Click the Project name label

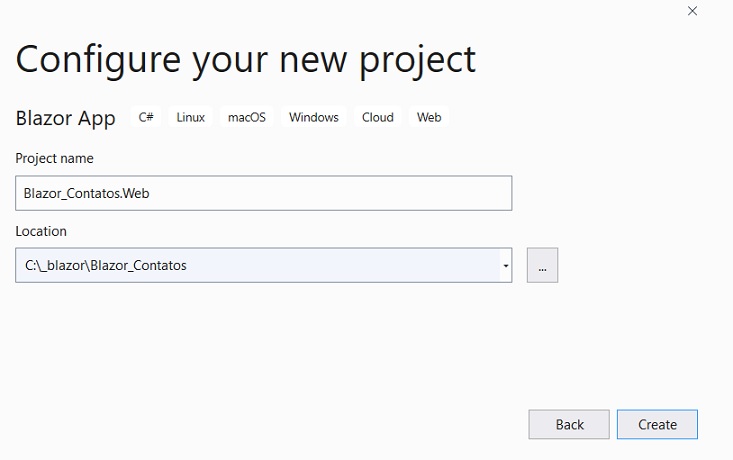click(55, 158)
